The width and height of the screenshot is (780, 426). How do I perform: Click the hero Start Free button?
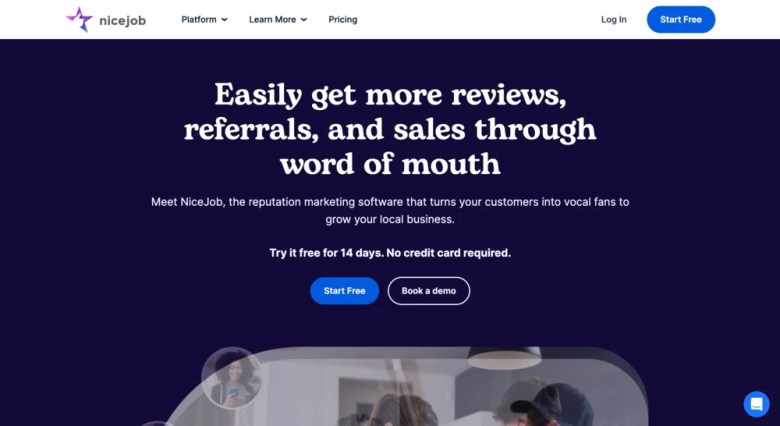point(344,291)
